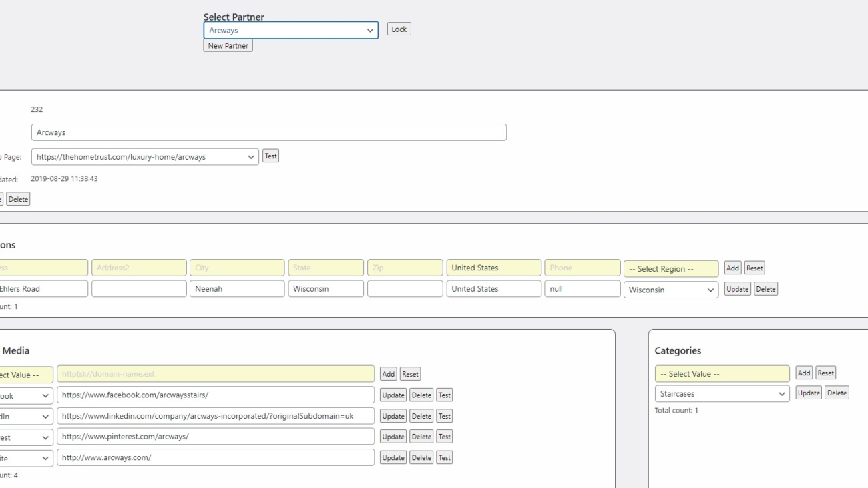Viewport: 868px width, 488px height.
Task: Click the City placeholder input field
Action: (x=237, y=268)
